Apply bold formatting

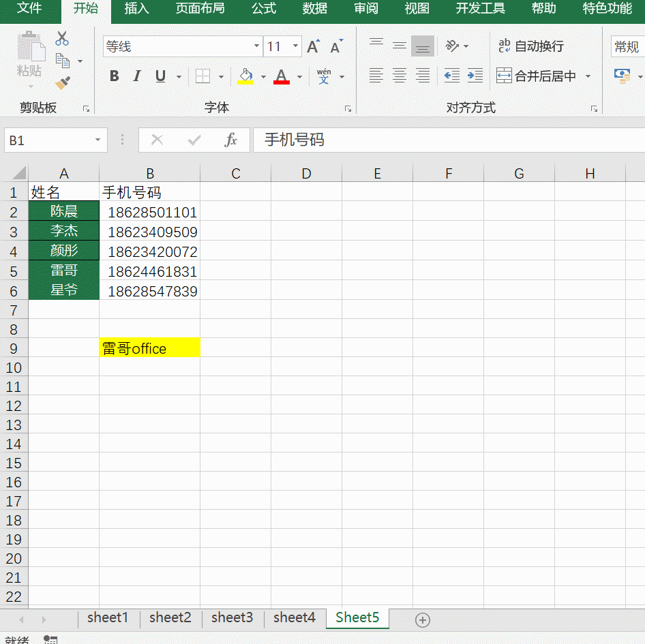pos(114,76)
